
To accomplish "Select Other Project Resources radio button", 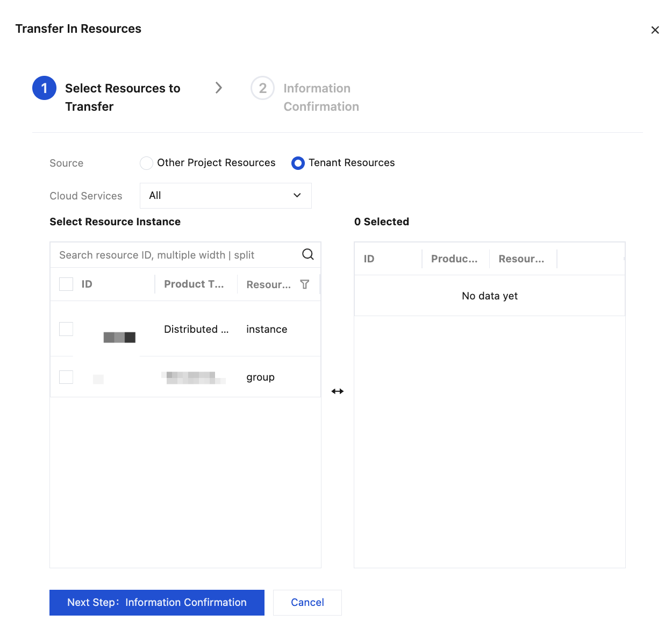I will point(146,163).
